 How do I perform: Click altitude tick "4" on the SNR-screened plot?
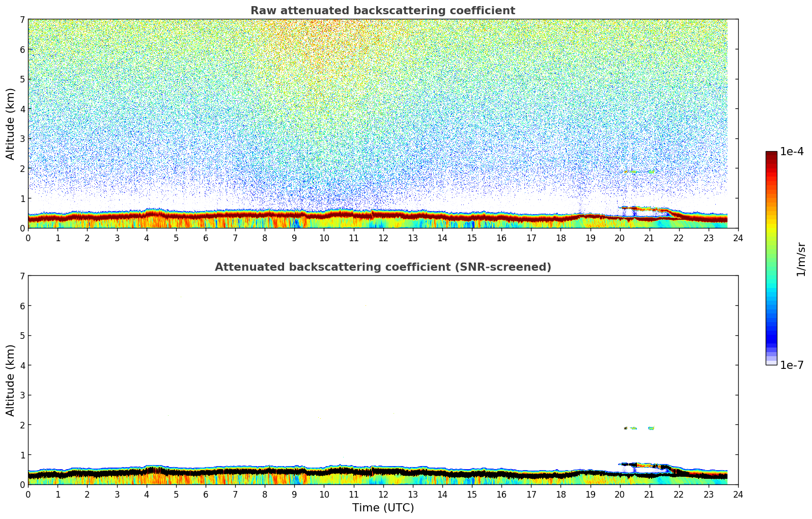click(x=22, y=365)
